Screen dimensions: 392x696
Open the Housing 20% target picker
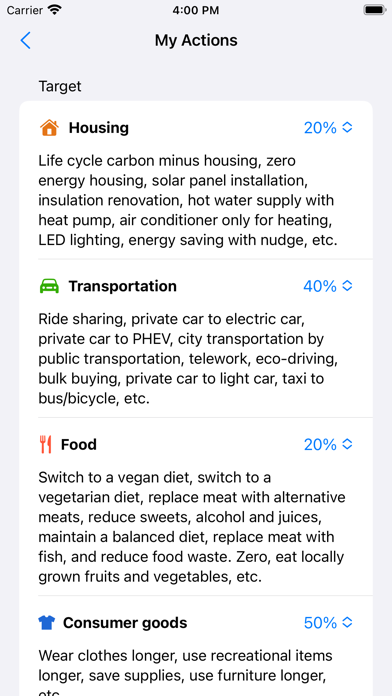[x=328, y=128]
